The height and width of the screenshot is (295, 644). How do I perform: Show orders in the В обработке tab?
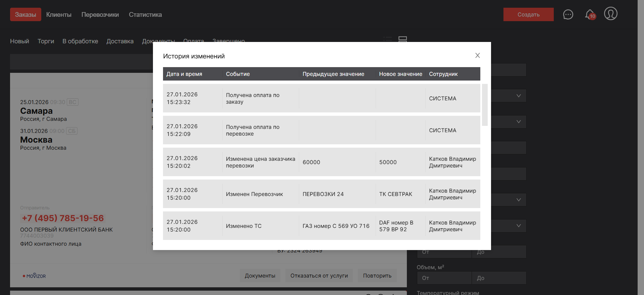coord(80,41)
